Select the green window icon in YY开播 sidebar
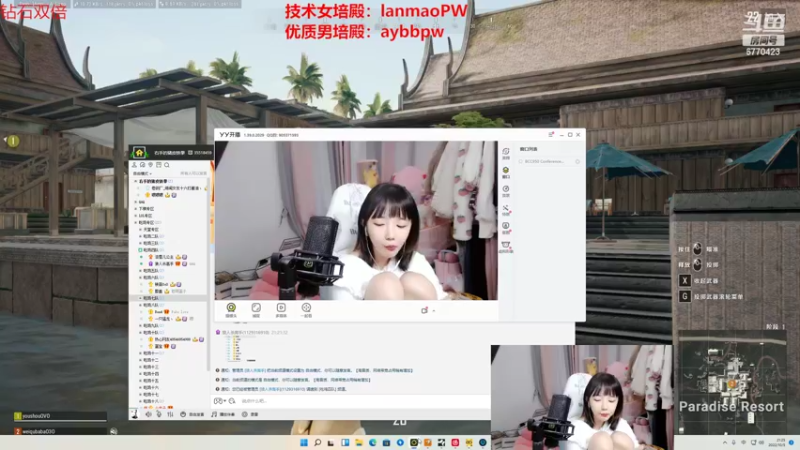Image resolution: width=800 pixels, height=450 pixels. pos(506,172)
